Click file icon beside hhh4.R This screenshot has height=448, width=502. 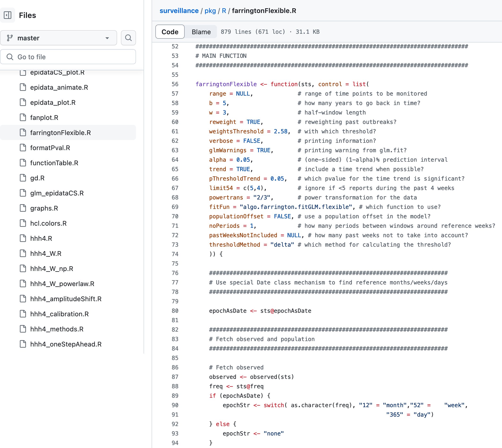coord(23,239)
